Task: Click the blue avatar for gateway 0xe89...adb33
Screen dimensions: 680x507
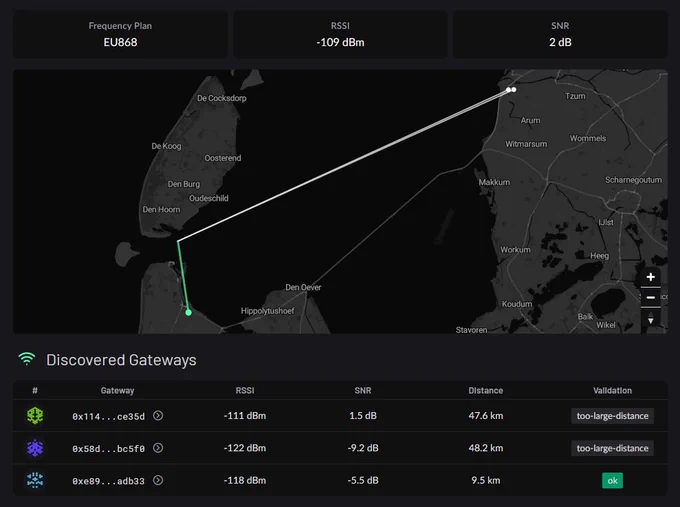Action: coord(35,480)
